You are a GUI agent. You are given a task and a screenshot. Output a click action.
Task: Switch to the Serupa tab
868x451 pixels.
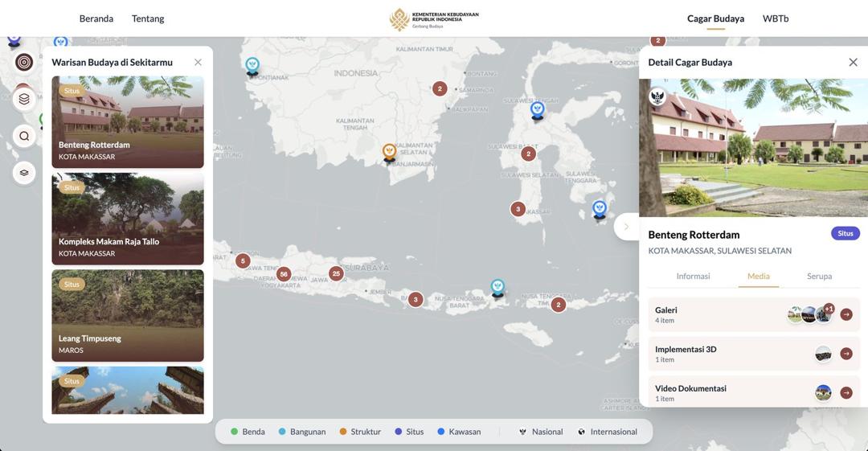point(819,276)
